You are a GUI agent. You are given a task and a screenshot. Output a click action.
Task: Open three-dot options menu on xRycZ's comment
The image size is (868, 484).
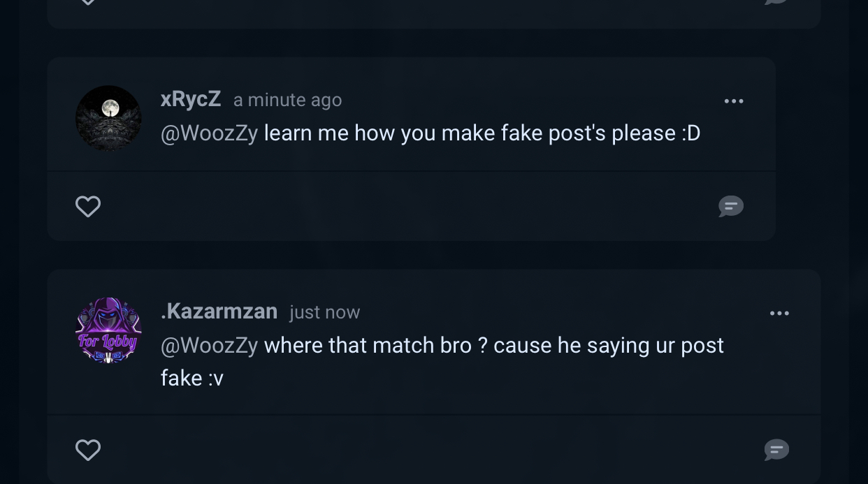click(734, 101)
